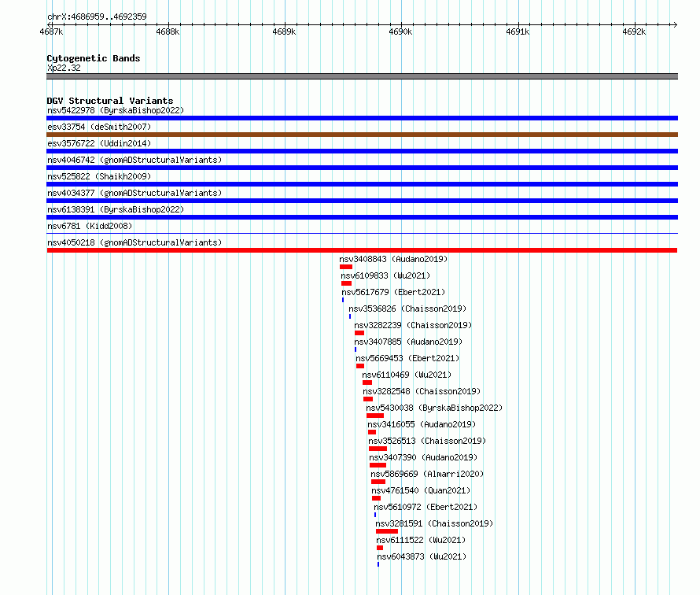Open variant esv3576722 (Uddin2014) label
The image size is (700, 595).
99,143
